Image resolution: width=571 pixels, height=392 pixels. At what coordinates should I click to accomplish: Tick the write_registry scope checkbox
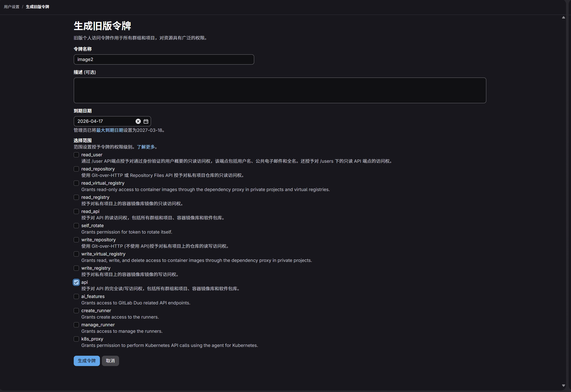[x=76, y=268]
